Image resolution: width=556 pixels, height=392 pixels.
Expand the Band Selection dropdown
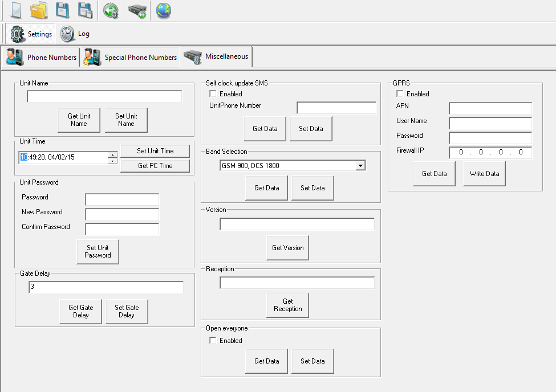[x=360, y=166]
